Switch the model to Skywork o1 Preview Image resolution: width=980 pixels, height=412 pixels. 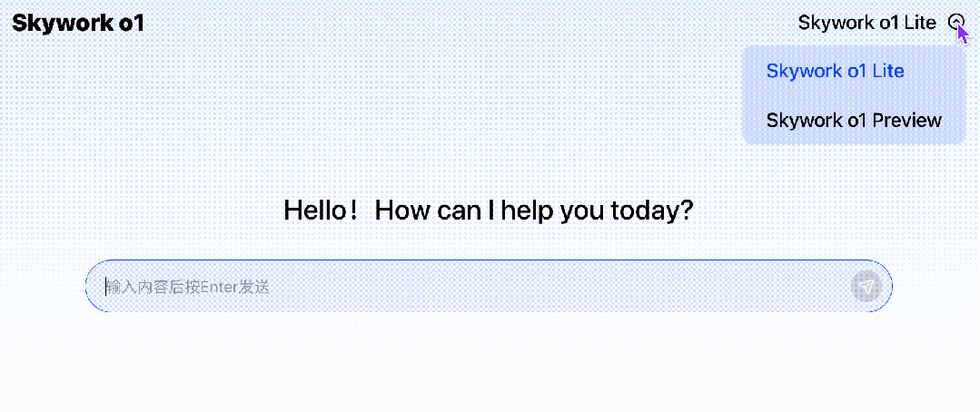(x=853, y=120)
